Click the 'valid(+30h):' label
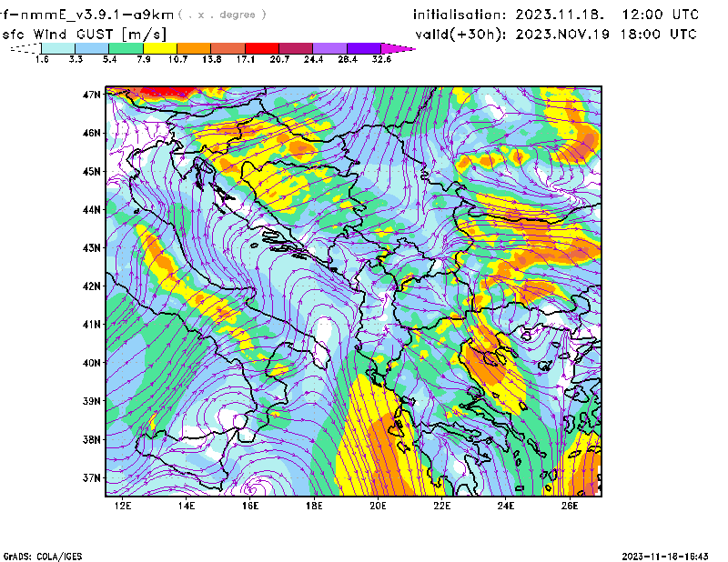728x562 pixels. tap(460, 35)
